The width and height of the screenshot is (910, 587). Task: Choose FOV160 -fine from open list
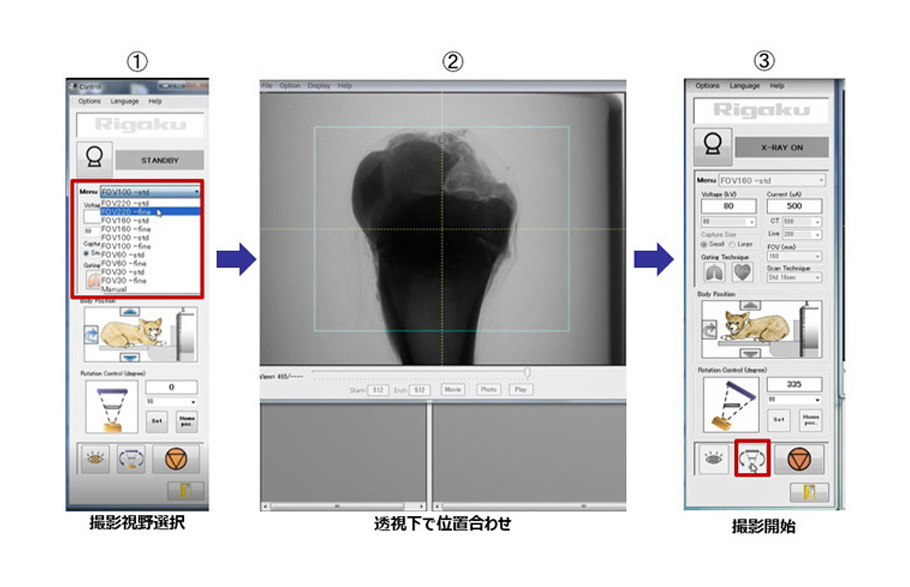(150, 229)
